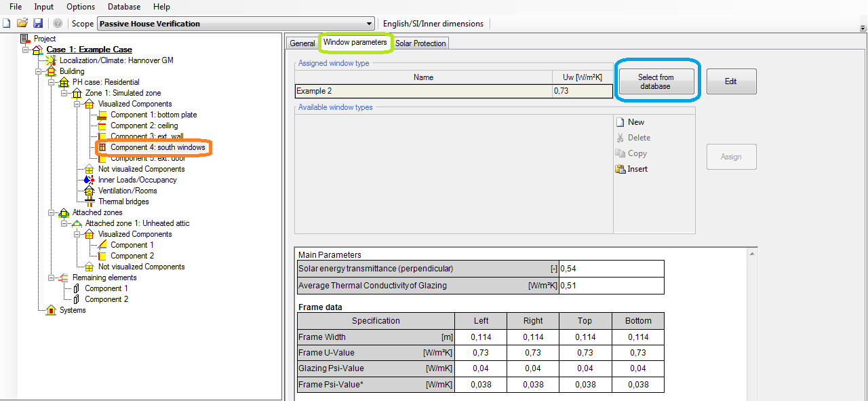Click the Select from database button
Image resolution: width=868 pixels, height=401 pixels.
click(656, 81)
